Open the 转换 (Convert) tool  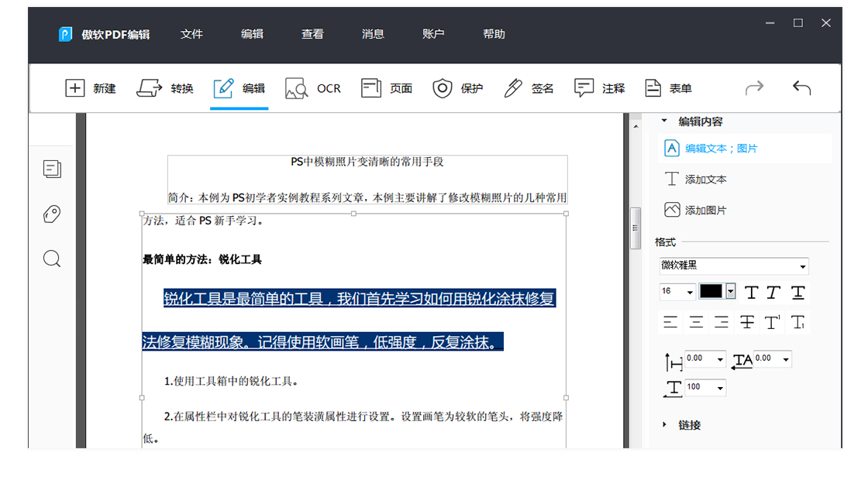165,88
